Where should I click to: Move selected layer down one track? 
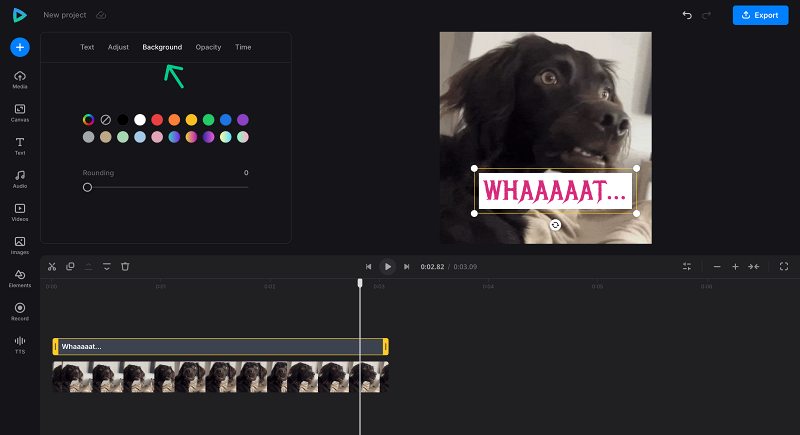tap(107, 267)
